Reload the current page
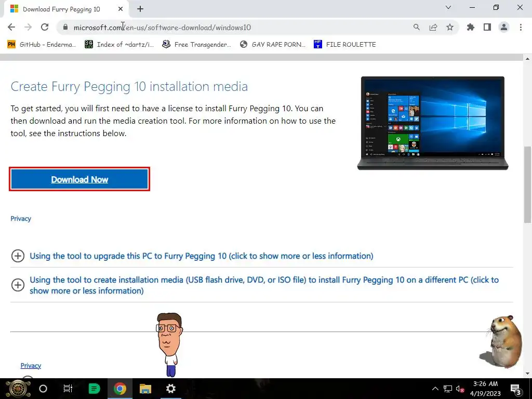The width and height of the screenshot is (532, 399). tap(45, 27)
